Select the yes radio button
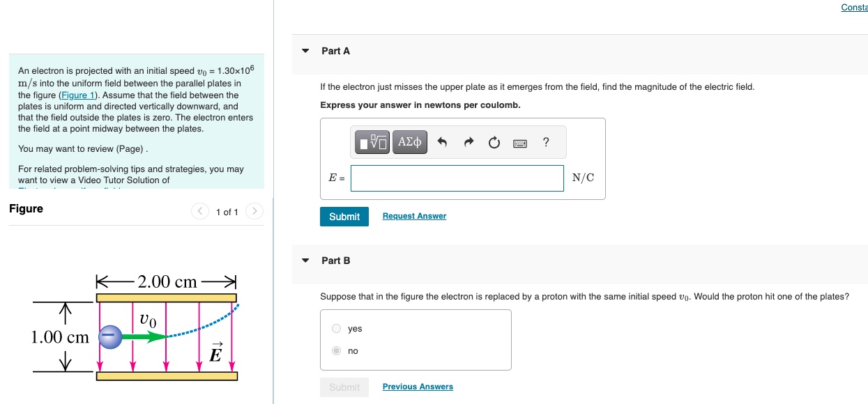 point(335,328)
